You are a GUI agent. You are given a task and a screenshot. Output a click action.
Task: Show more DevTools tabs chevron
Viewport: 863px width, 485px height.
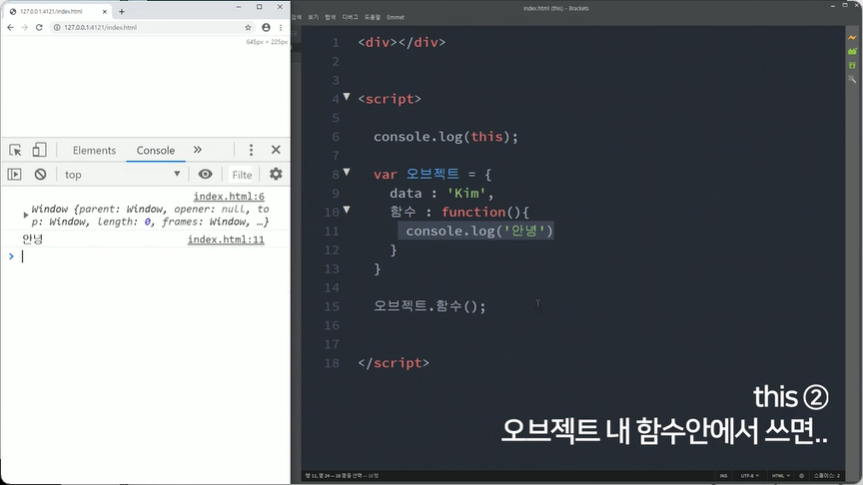click(198, 150)
